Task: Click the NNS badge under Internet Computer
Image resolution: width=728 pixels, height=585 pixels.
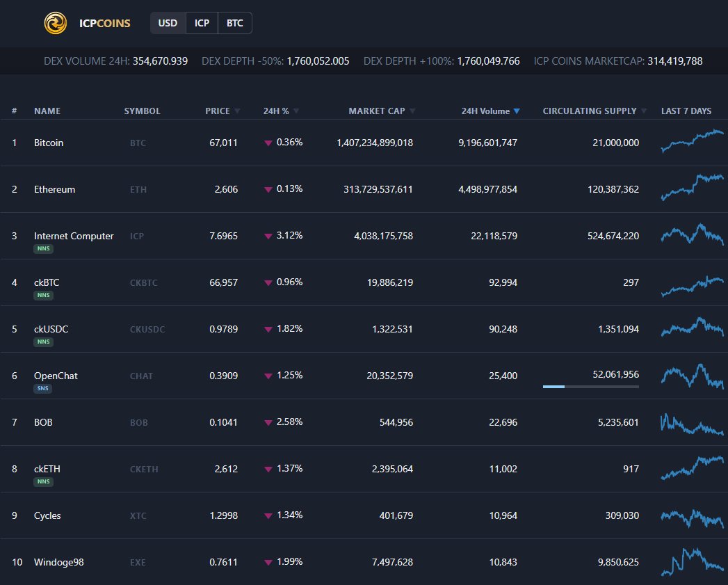Action: click(43, 248)
